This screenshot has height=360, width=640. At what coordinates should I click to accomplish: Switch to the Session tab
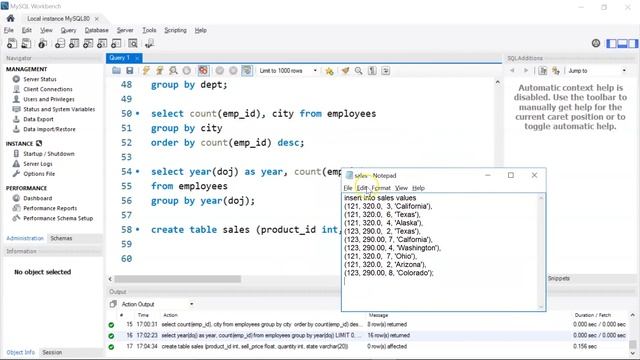coord(52,352)
